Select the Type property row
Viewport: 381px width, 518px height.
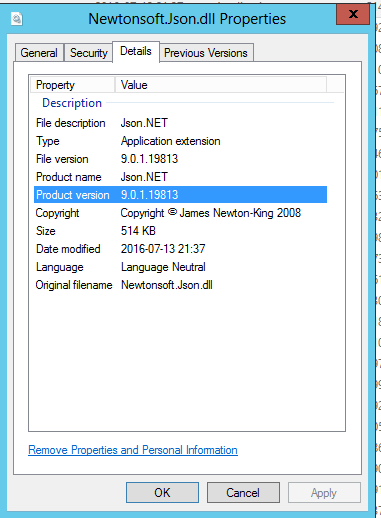click(180, 141)
